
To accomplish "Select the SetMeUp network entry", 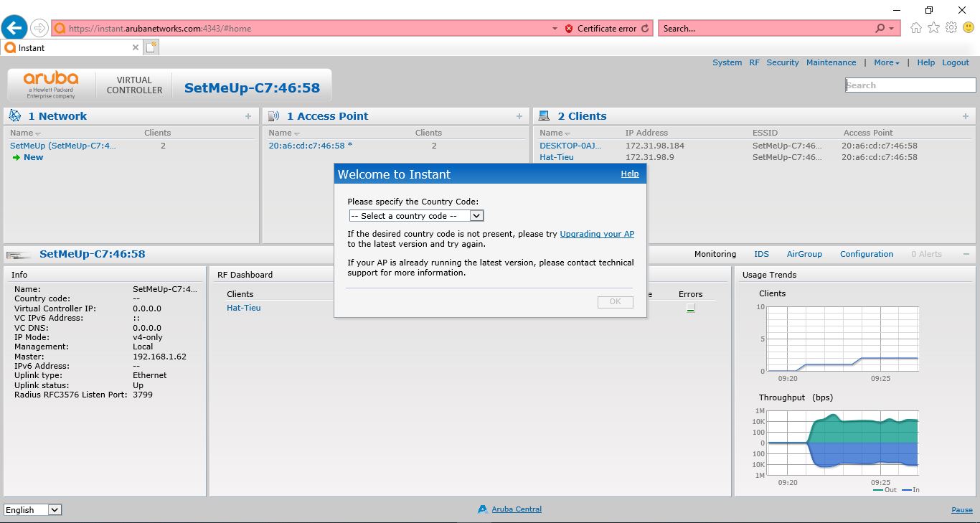I will point(63,146).
